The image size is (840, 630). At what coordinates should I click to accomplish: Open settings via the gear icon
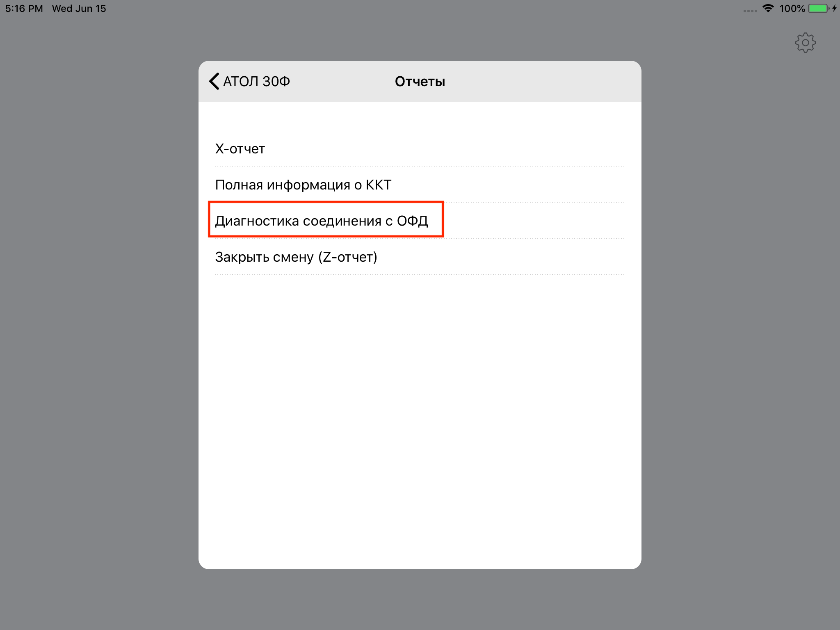pyautogui.click(x=805, y=43)
